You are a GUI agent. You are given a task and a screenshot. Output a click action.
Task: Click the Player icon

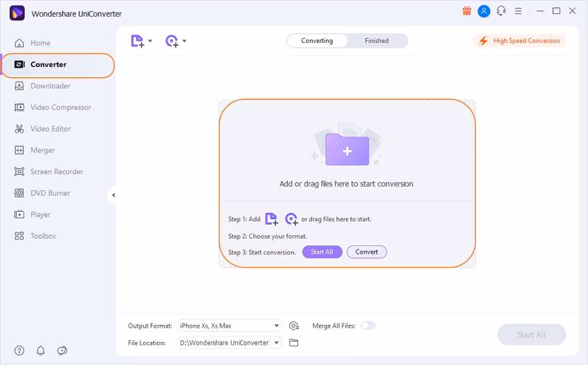coord(19,214)
